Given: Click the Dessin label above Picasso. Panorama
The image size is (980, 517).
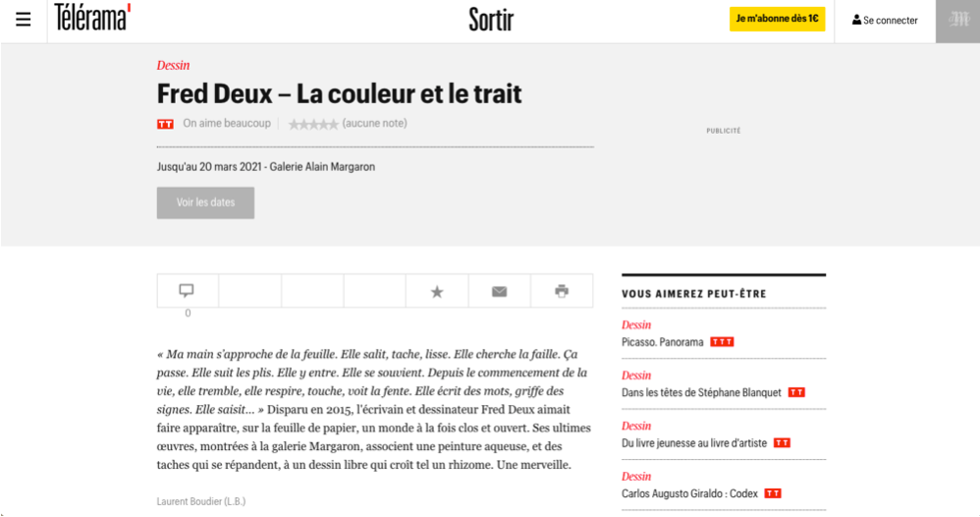Looking at the screenshot, I should click(636, 325).
